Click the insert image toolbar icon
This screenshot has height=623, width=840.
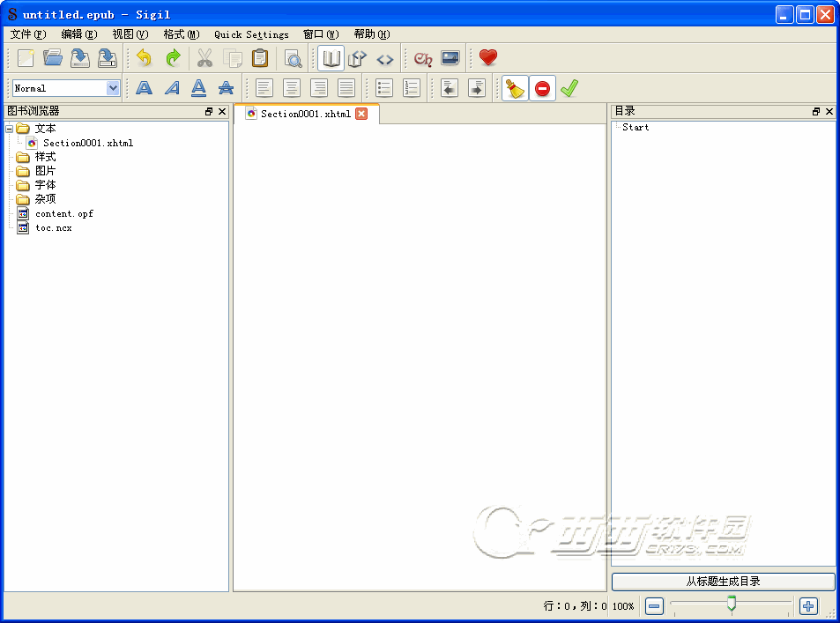pyautogui.click(x=450, y=59)
